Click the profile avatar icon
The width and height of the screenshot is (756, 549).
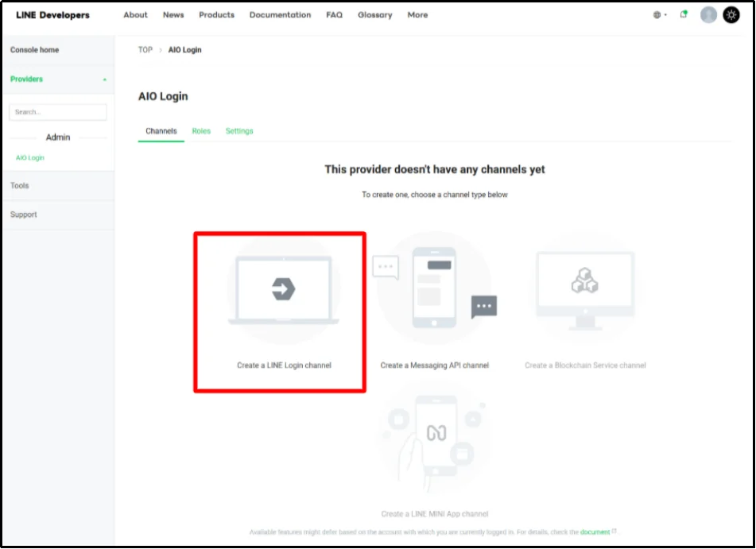(708, 14)
